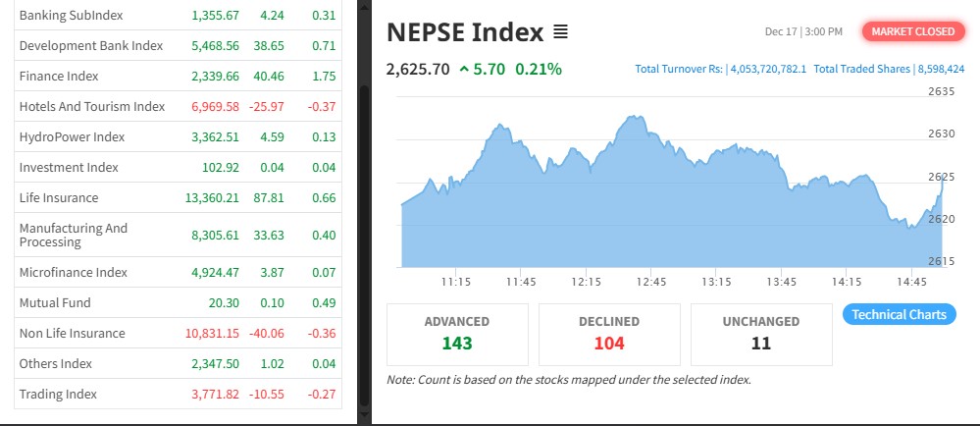The image size is (980, 426).
Task: Click the Advanced stocks count box
Action: pyautogui.click(x=457, y=333)
